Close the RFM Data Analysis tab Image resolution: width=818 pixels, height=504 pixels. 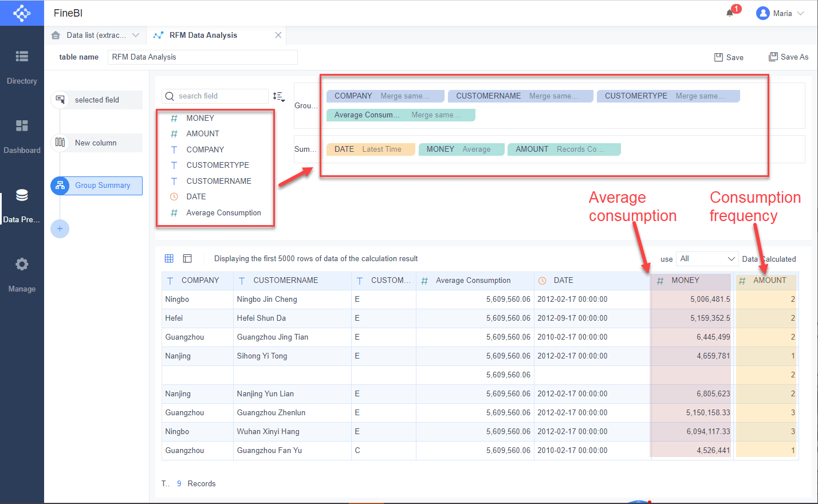tap(278, 35)
